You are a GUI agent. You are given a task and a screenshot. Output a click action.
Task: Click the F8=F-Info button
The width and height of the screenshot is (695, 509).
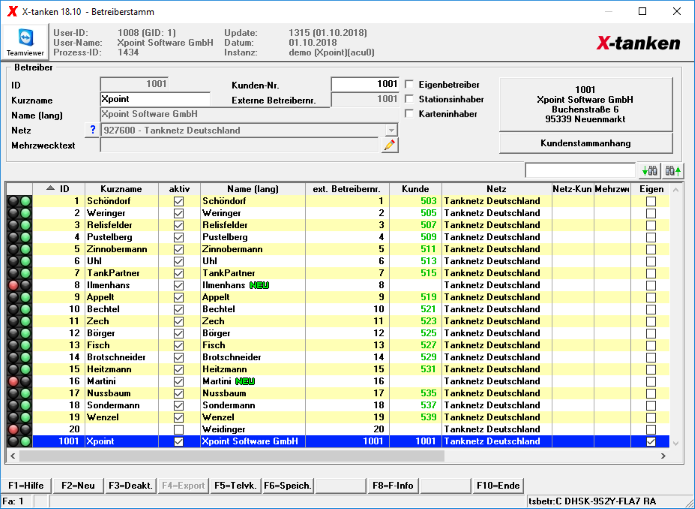tap(393, 486)
